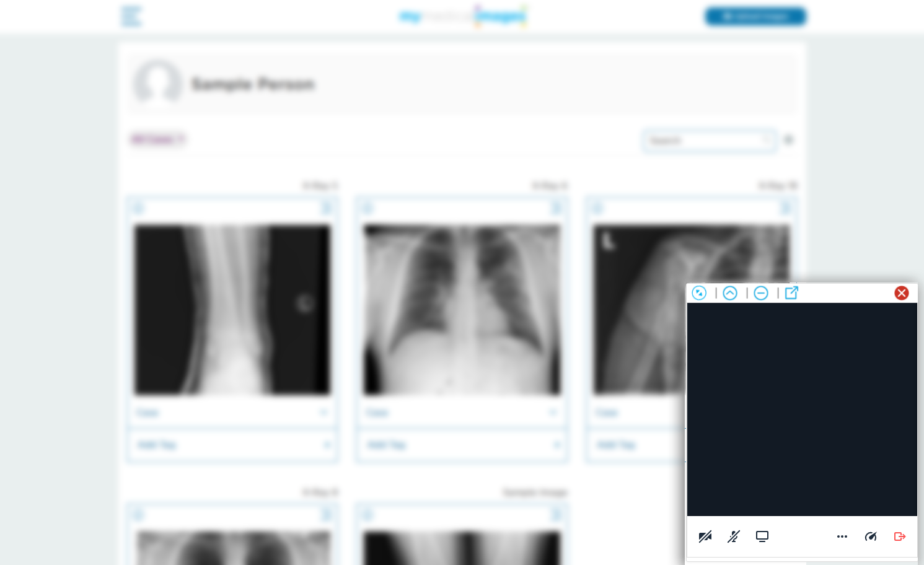Leave the call using red exit icon

point(900,537)
